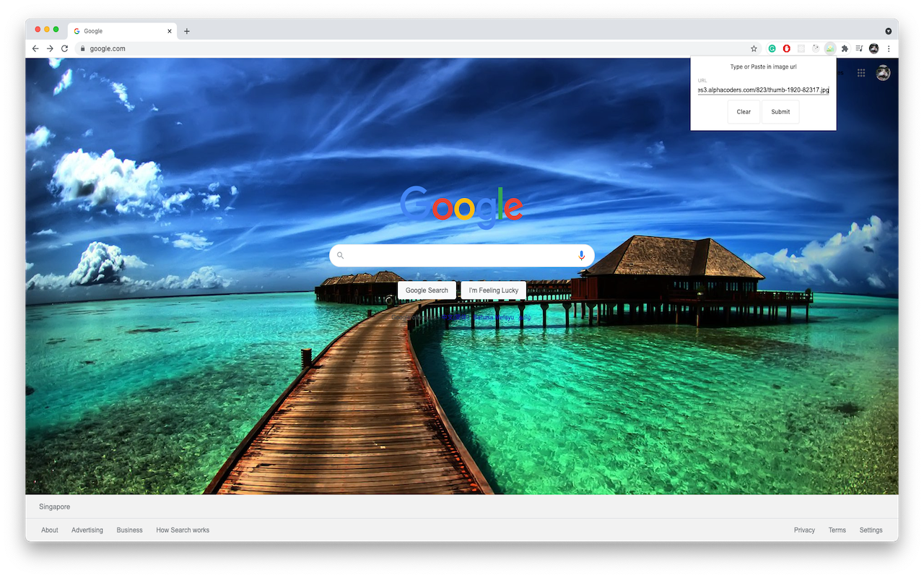Switch language to Bahasa Melayu
This screenshot has height=578, width=924.
click(493, 317)
